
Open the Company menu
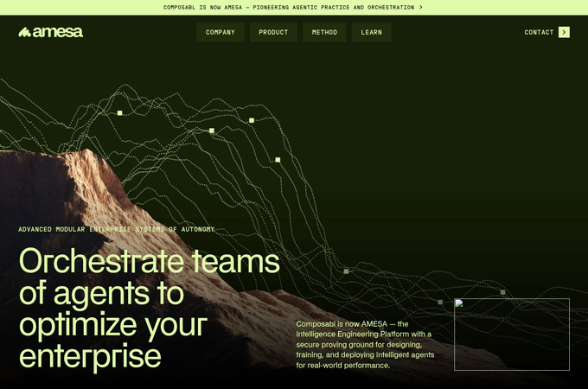click(x=220, y=32)
